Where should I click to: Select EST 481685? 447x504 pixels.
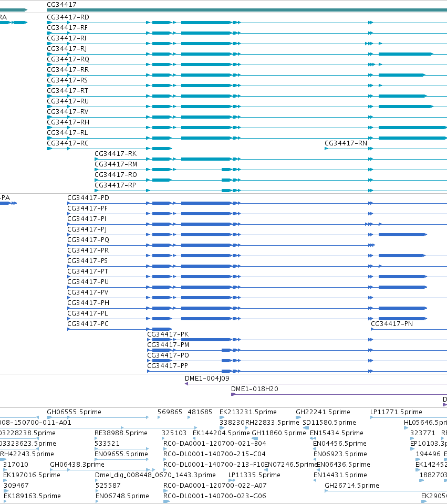pos(200,412)
